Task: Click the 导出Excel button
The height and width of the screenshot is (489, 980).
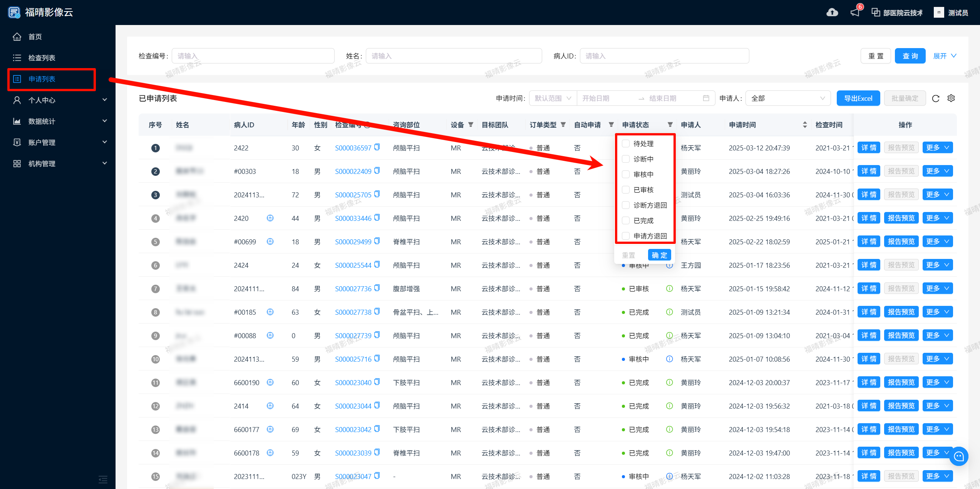Action: tap(858, 98)
